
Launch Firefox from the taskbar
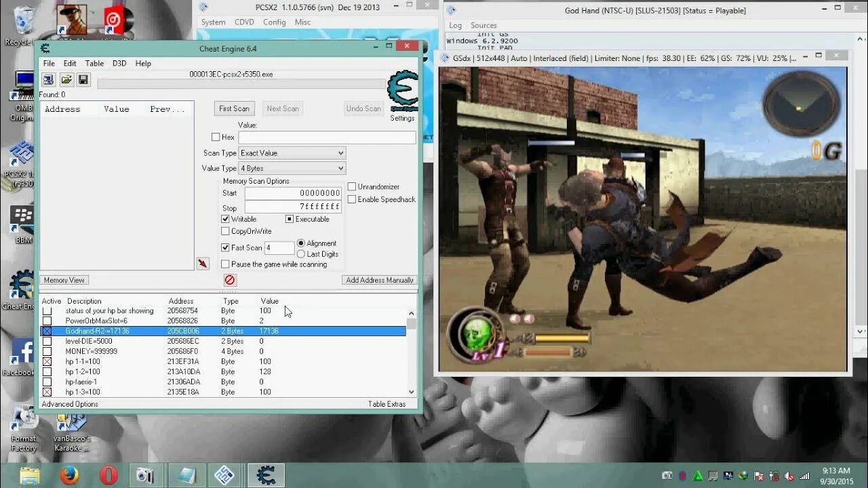pos(69,475)
